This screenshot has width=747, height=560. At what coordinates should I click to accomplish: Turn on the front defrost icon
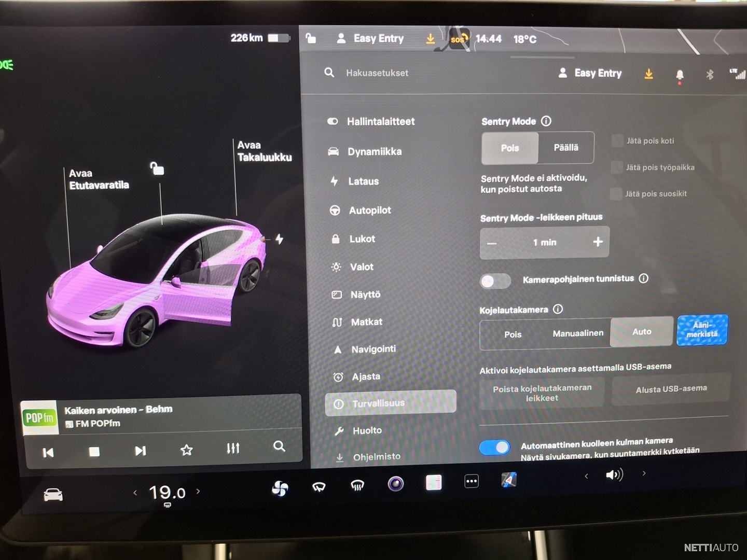357,486
